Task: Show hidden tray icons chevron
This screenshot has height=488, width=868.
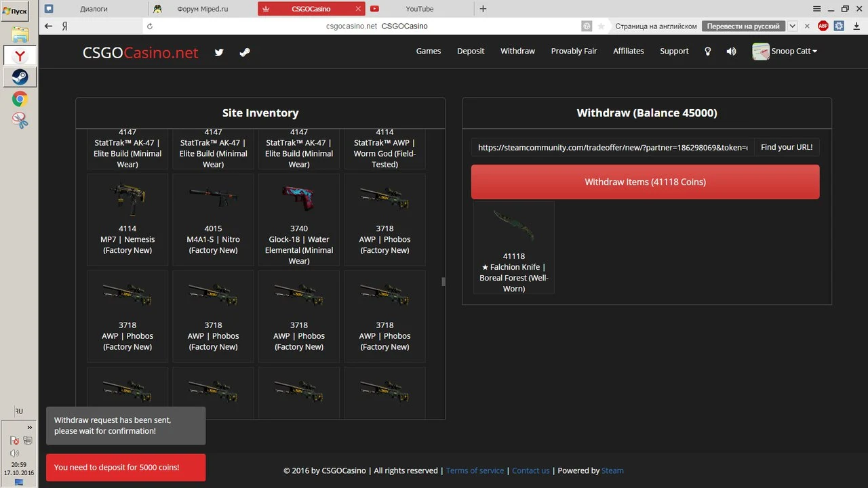Action: click(29, 428)
